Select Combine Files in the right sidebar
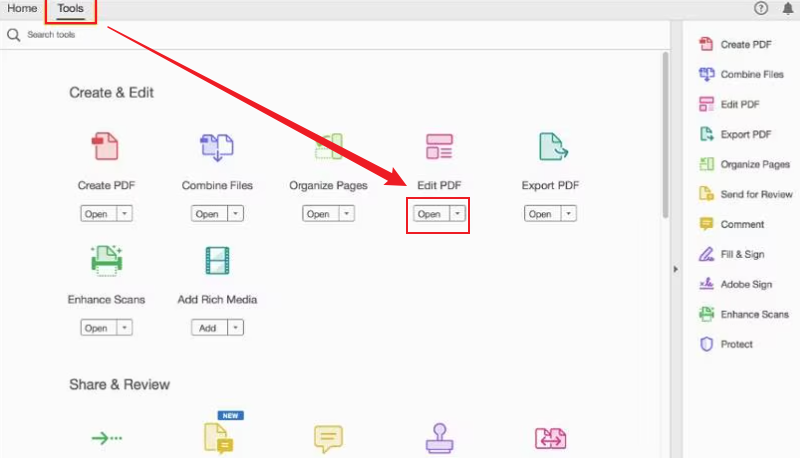The height and width of the screenshot is (458, 800). [741, 74]
